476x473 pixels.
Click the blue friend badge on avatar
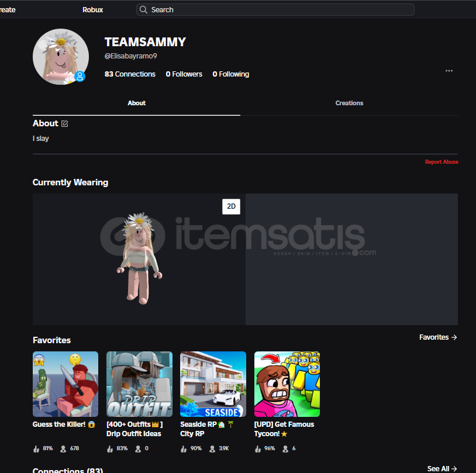click(x=80, y=76)
